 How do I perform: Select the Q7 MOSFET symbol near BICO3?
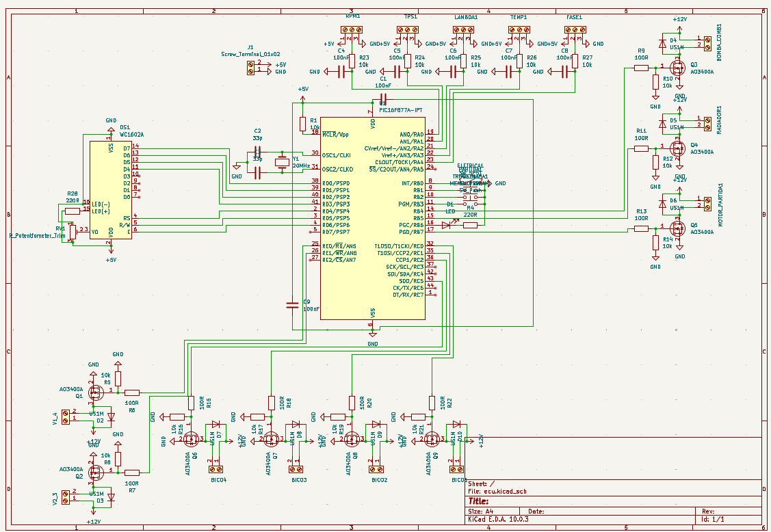click(272, 440)
